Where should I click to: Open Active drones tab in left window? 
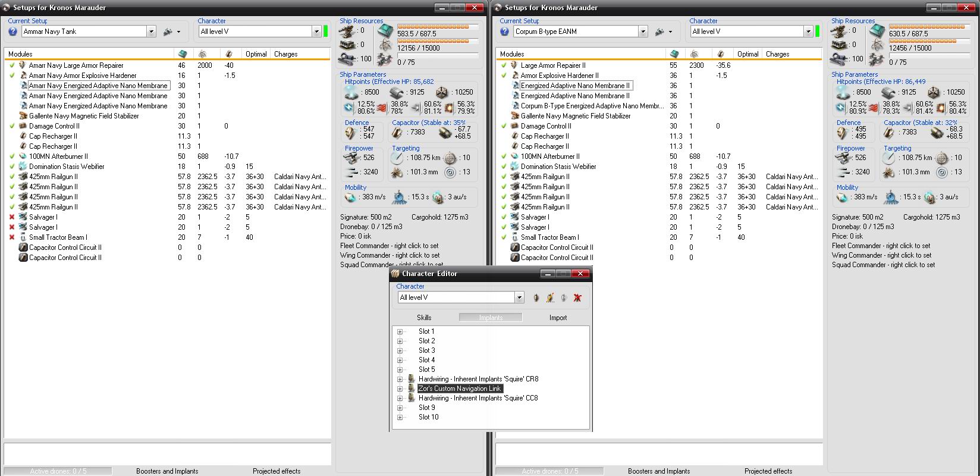(x=58, y=471)
